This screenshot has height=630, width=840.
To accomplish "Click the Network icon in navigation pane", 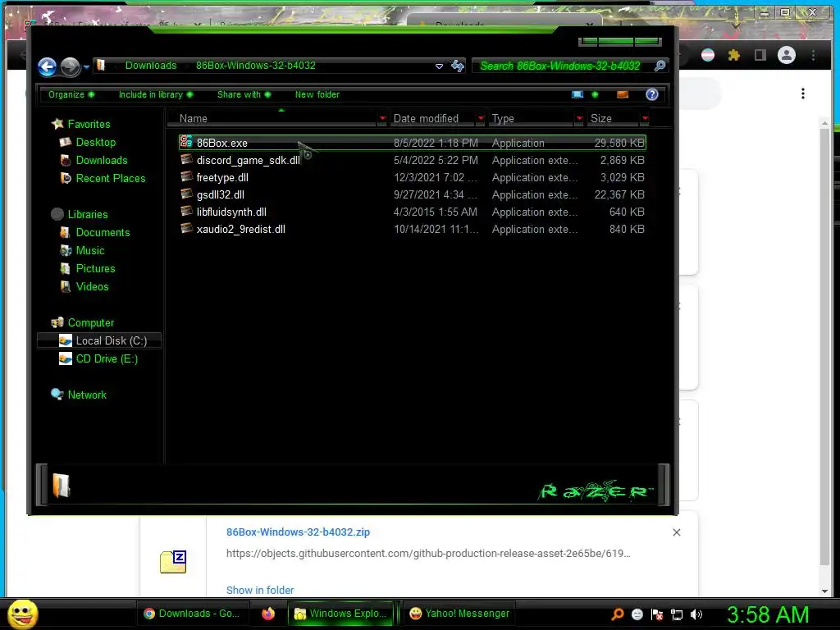I will [57, 395].
